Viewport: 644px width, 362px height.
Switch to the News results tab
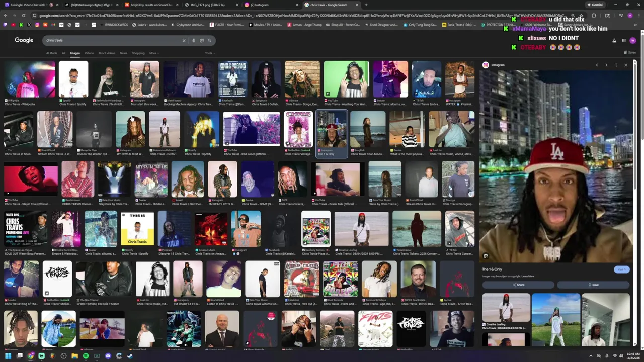123,53
